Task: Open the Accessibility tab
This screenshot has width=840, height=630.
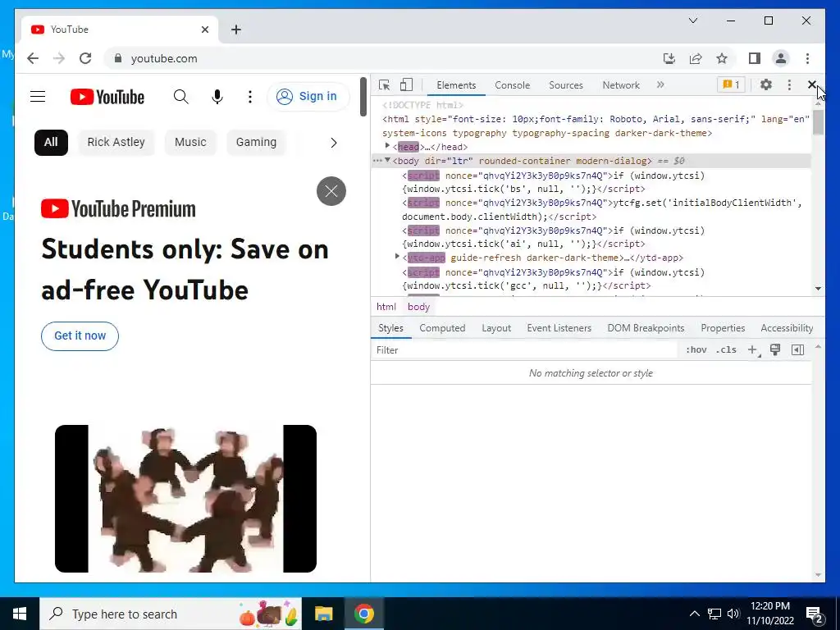Action: pyautogui.click(x=787, y=328)
